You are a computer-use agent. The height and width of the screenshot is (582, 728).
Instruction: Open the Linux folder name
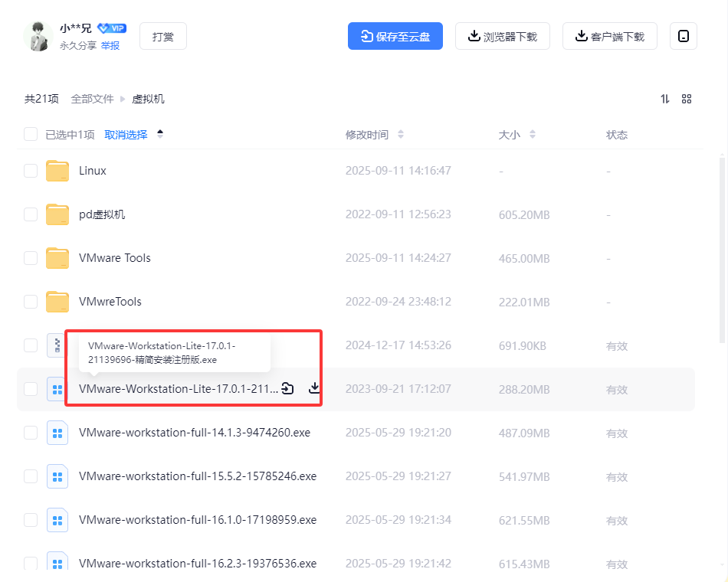tap(93, 171)
